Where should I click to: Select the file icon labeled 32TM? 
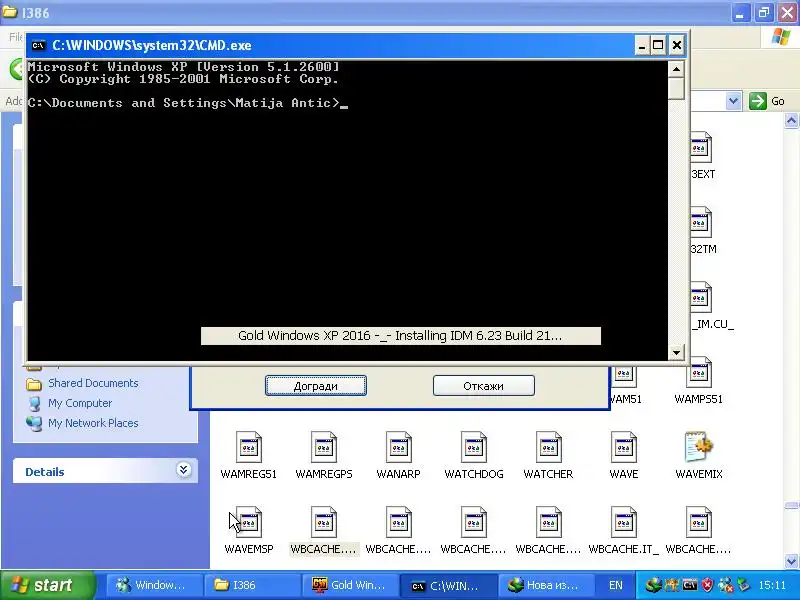coord(701,222)
